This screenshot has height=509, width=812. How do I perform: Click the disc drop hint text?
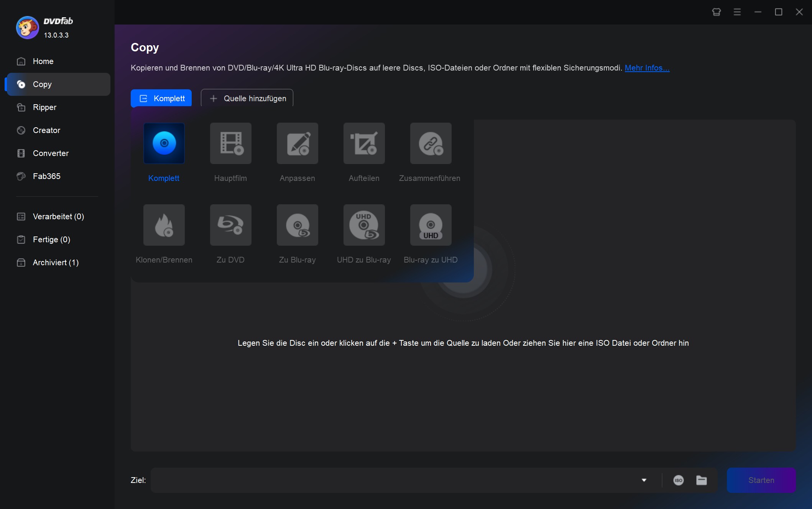coord(463,343)
